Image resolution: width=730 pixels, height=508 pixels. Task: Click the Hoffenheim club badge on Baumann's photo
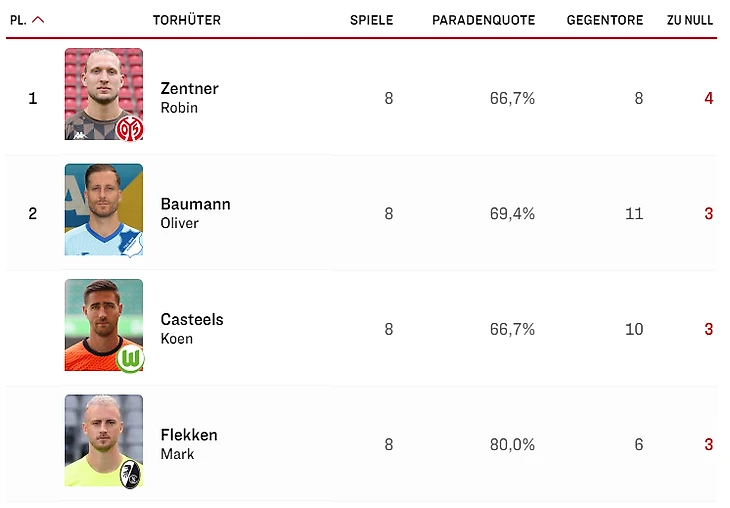pyautogui.click(x=131, y=242)
